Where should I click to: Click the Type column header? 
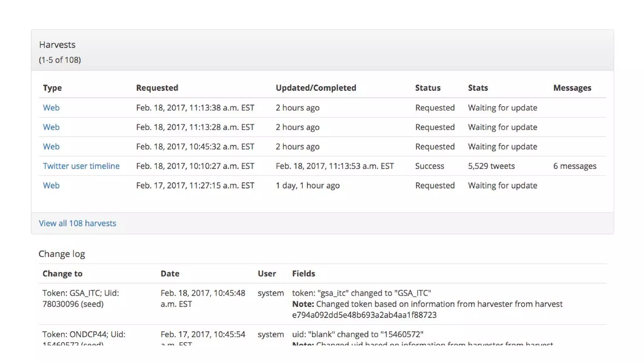pyautogui.click(x=52, y=88)
